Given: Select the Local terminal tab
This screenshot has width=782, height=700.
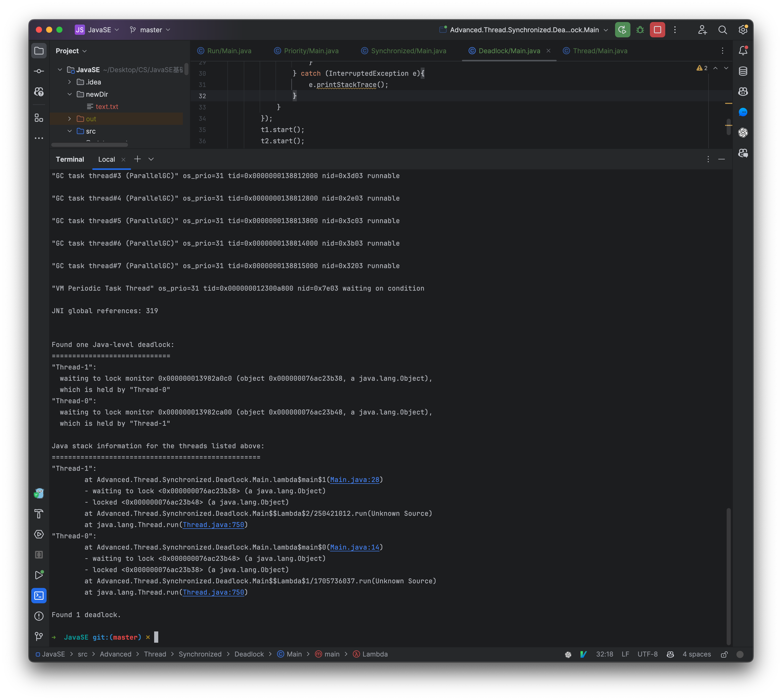Looking at the screenshot, I should click(106, 159).
